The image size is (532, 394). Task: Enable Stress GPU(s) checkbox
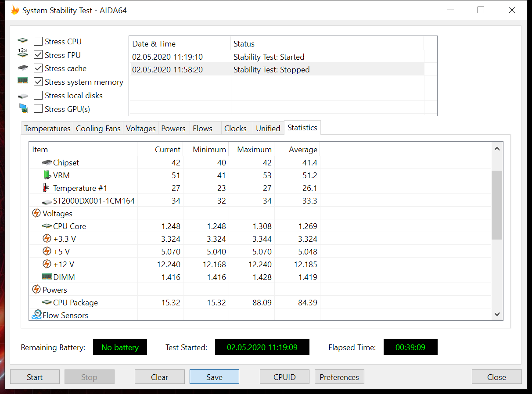(x=38, y=109)
